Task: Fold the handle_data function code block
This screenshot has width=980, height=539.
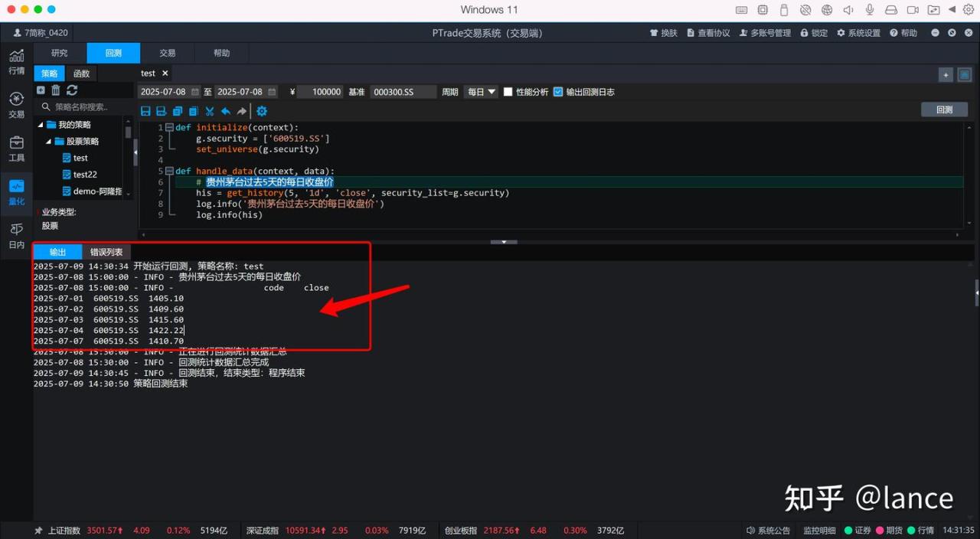Action: click(169, 171)
